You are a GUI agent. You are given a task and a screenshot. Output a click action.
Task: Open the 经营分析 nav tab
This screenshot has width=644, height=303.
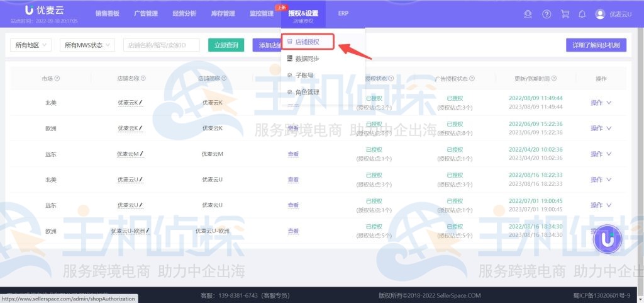point(184,14)
